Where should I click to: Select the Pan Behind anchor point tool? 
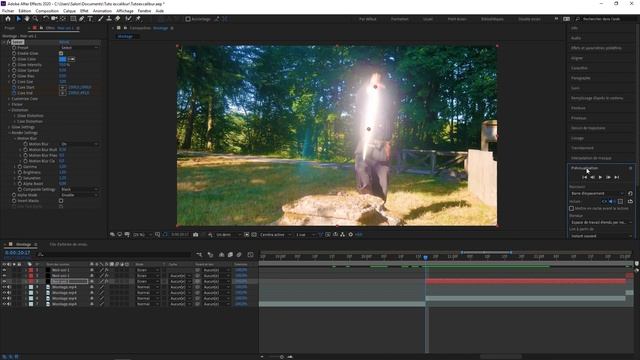click(63, 19)
